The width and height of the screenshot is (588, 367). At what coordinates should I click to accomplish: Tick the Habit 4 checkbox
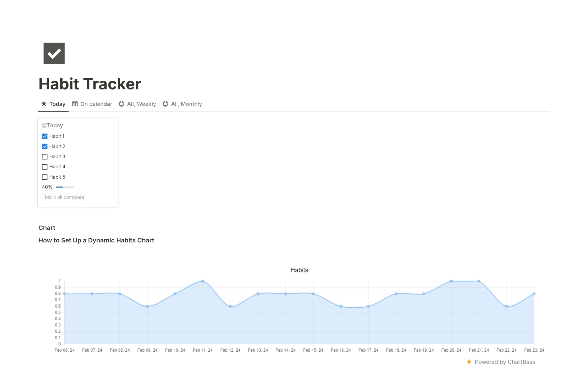click(x=45, y=167)
